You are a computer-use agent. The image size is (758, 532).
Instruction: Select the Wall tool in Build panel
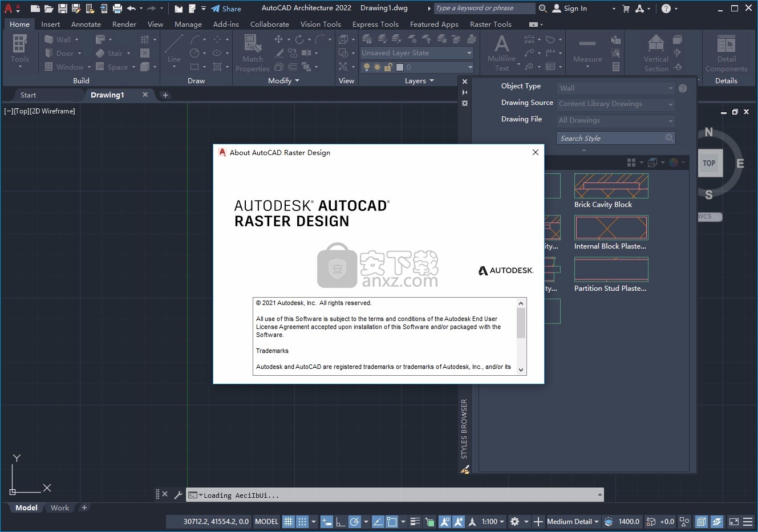(x=58, y=39)
